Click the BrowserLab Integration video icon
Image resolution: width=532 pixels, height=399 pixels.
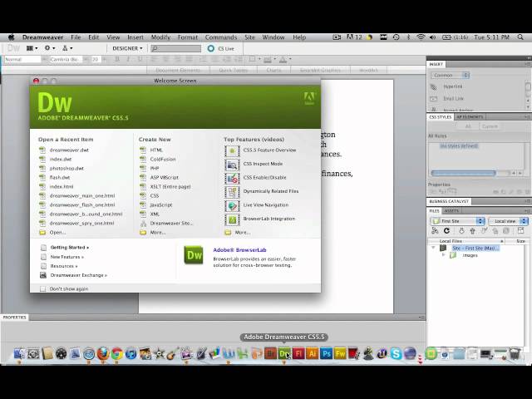[232, 219]
